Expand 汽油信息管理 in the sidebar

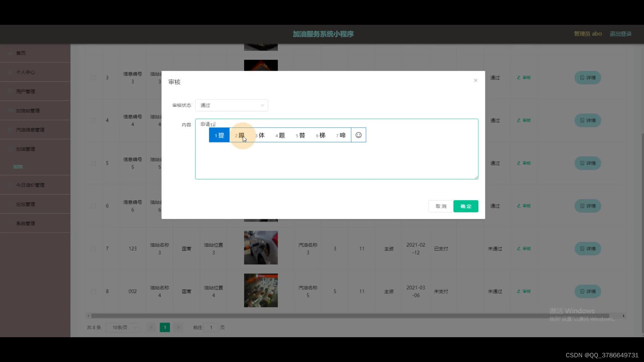[35, 130]
